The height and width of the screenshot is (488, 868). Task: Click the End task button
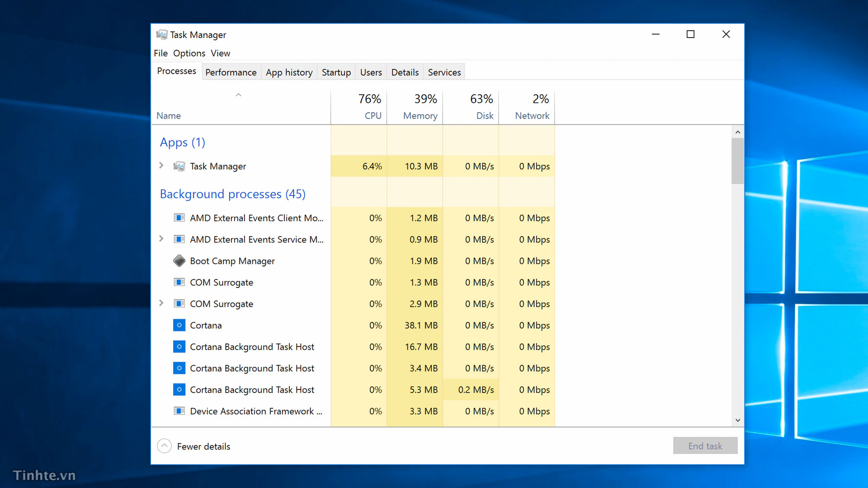tap(705, 446)
